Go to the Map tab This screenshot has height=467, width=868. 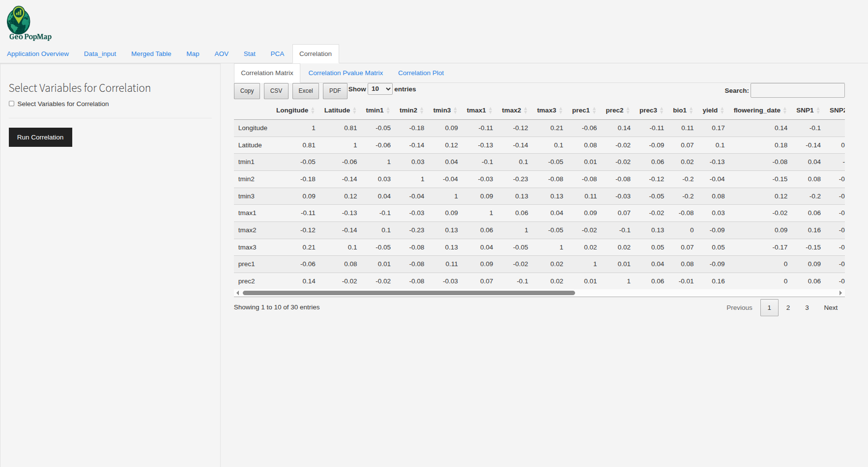[x=193, y=54]
